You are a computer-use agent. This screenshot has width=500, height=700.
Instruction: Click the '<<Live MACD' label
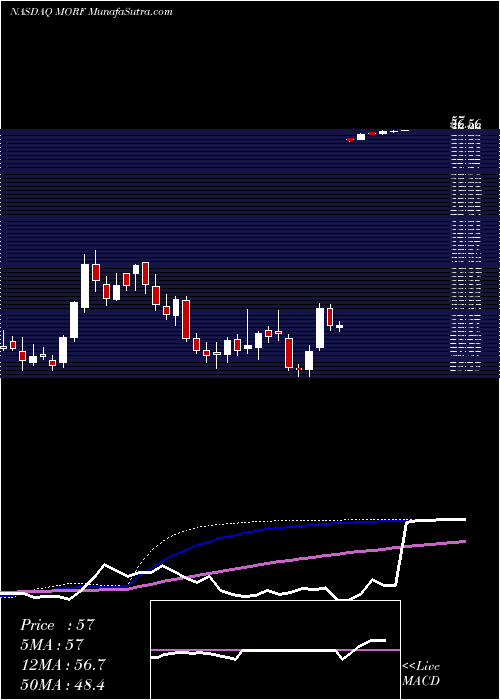(x=421, y=673)
